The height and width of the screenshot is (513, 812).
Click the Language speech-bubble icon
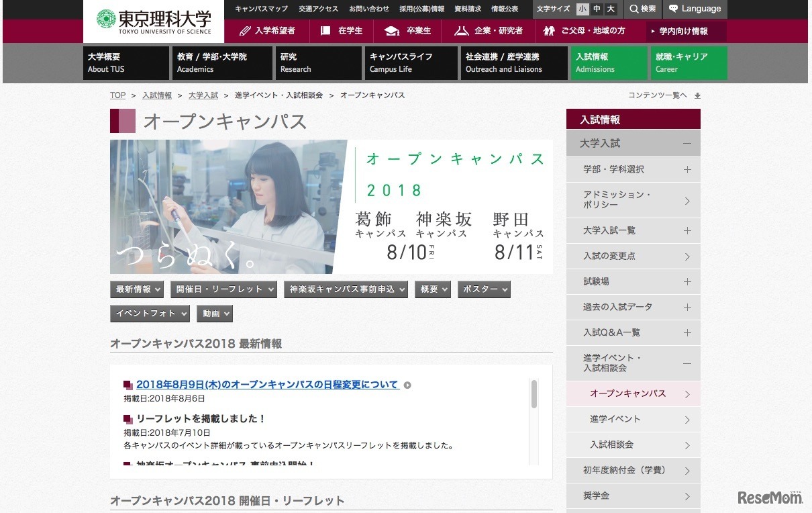click(672, 9)
